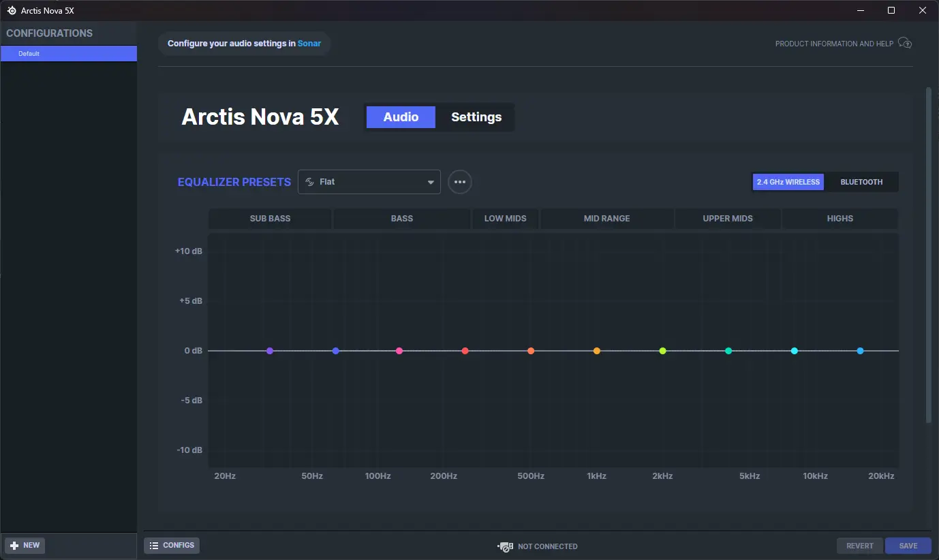Click the orange-red EQ point at 500Hz
939x560 pixels.
point(531,351)
